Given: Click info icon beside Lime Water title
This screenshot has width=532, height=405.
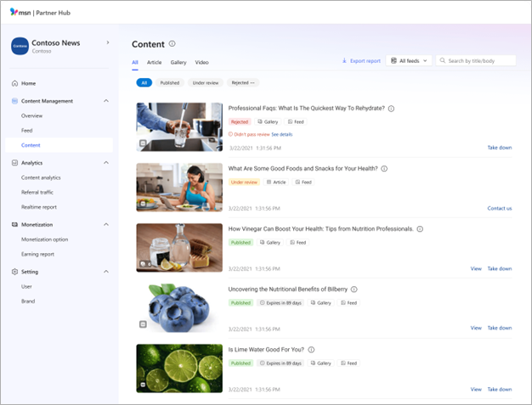Looking at the screenshot, I should (x=312, y=350).
